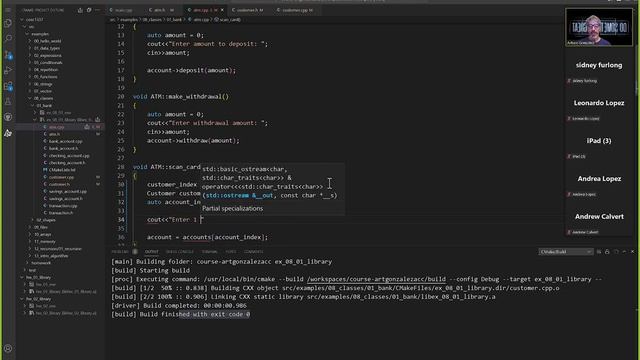Expand the homework folder
Screen dimensions: 640x360
point(41,263)
